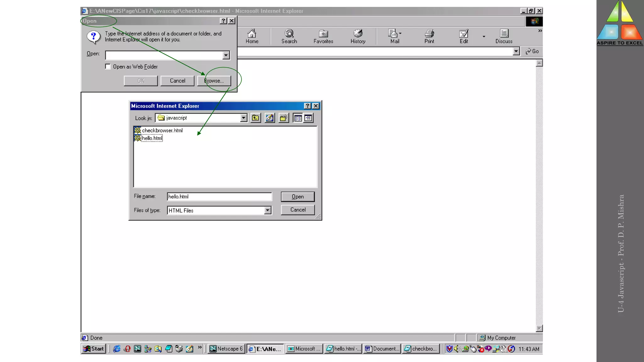The image size is (644, 362).
Task: Switch file dialog to List view
Action: point(297,118)
